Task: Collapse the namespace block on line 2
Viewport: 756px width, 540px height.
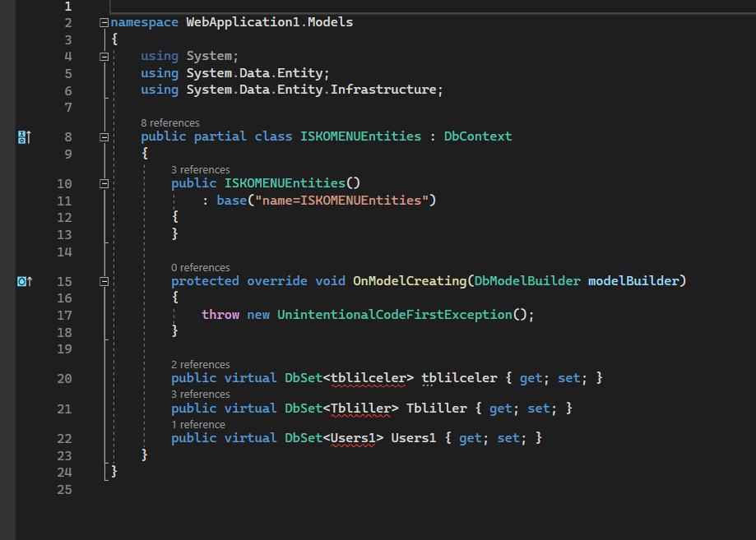Action: (104, 23)
